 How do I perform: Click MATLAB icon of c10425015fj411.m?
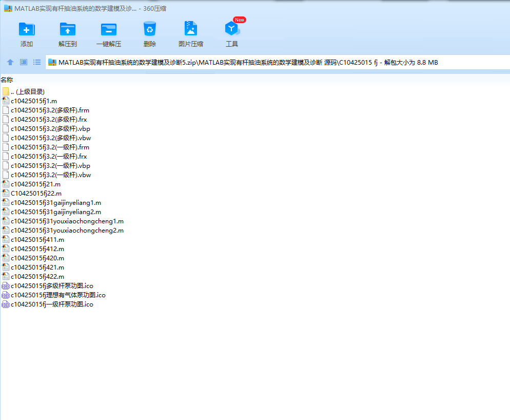point(6,240)
